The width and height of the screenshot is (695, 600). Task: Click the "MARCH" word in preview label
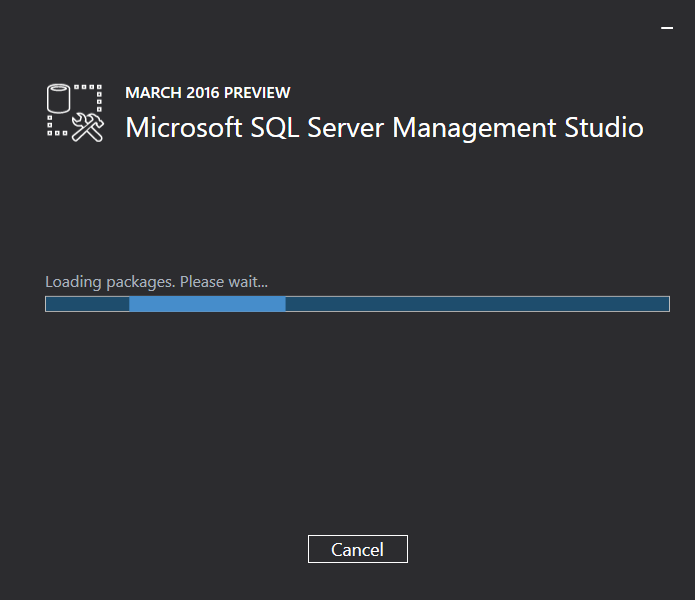pos(153,93)
